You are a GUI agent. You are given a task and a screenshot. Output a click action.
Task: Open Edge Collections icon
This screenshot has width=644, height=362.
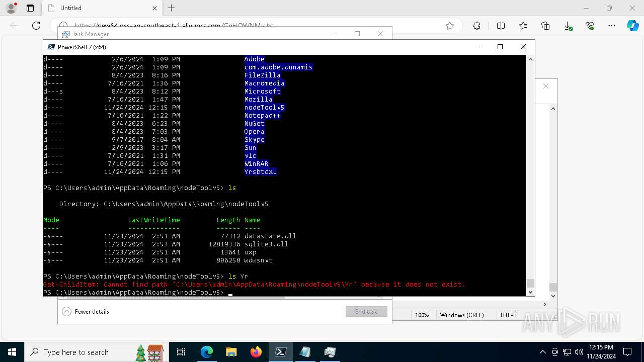(545, 26)
